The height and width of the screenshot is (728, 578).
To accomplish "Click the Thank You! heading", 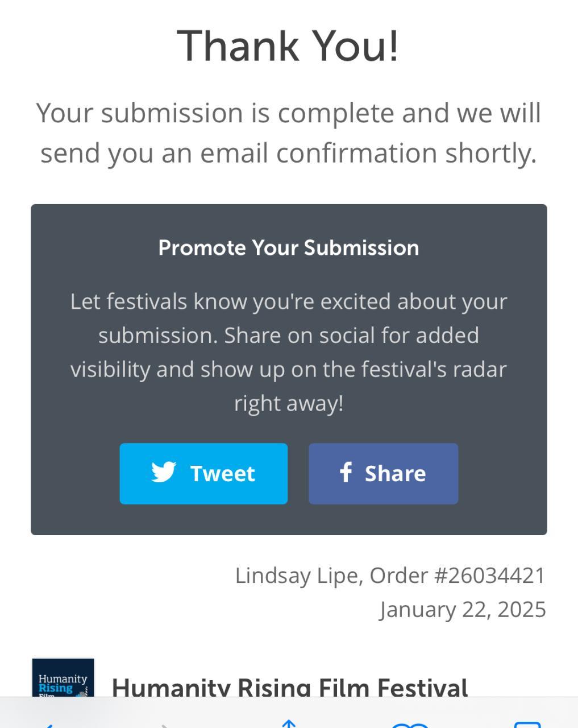I will click(x=288, y=45).
